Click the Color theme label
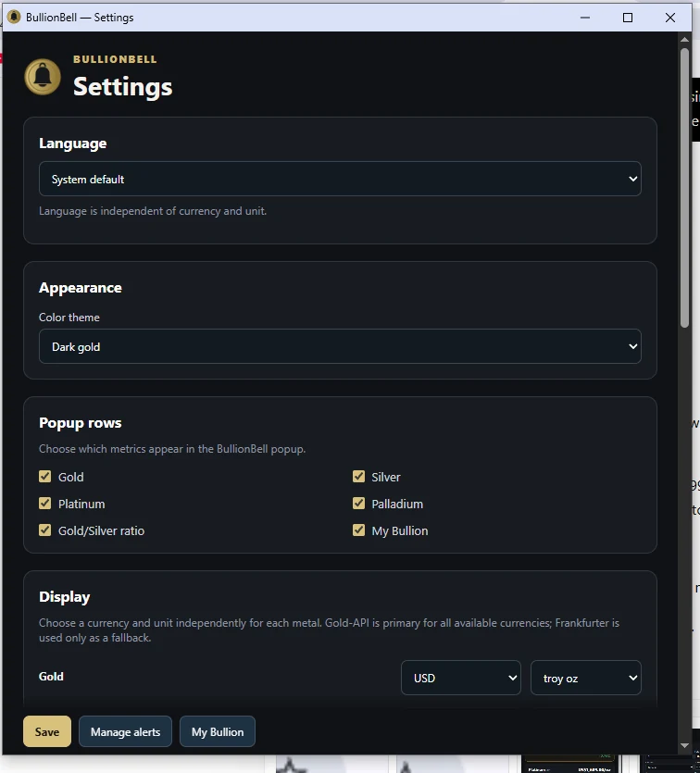The image size is (700, 773). coord(69,318)
